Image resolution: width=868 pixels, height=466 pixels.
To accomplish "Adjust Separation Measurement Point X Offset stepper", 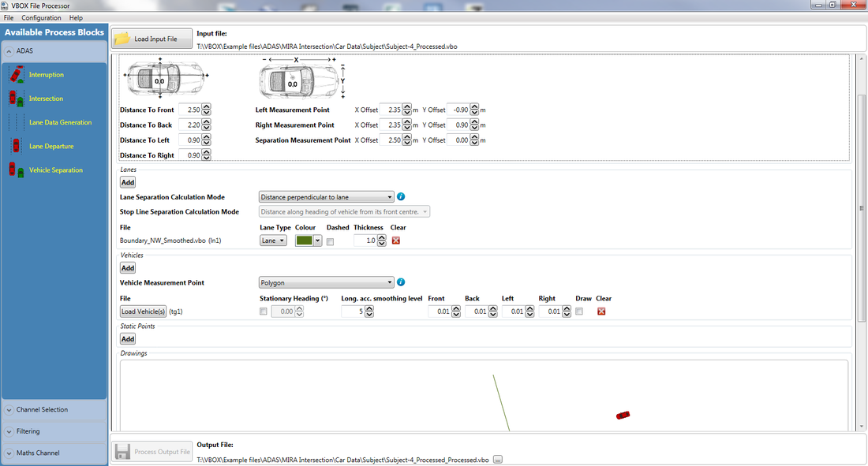I will (407, 140).
